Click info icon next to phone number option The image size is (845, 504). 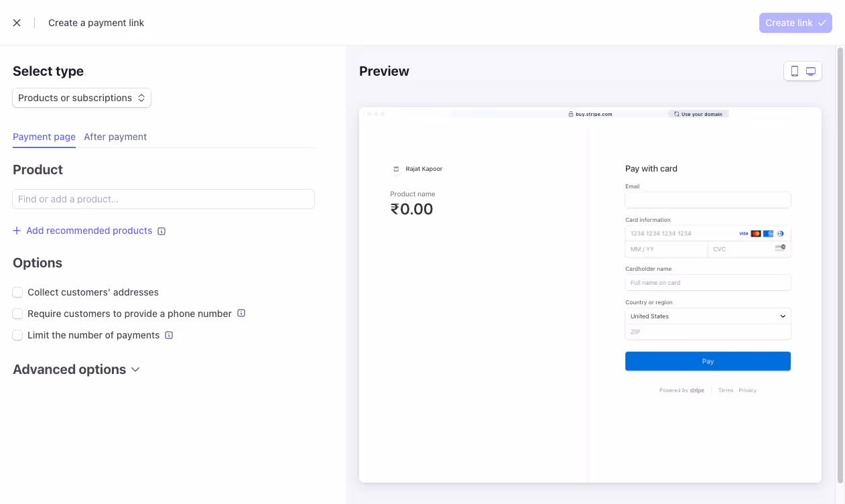(241, 313)
